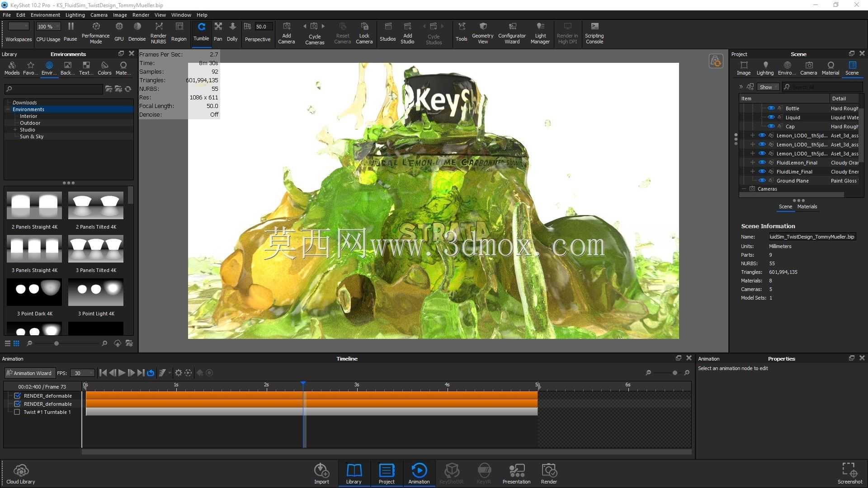The height and width of the screenshot is (488, 868).
Task: Take a Screenshot of the viewport
Action: [850, 474]
